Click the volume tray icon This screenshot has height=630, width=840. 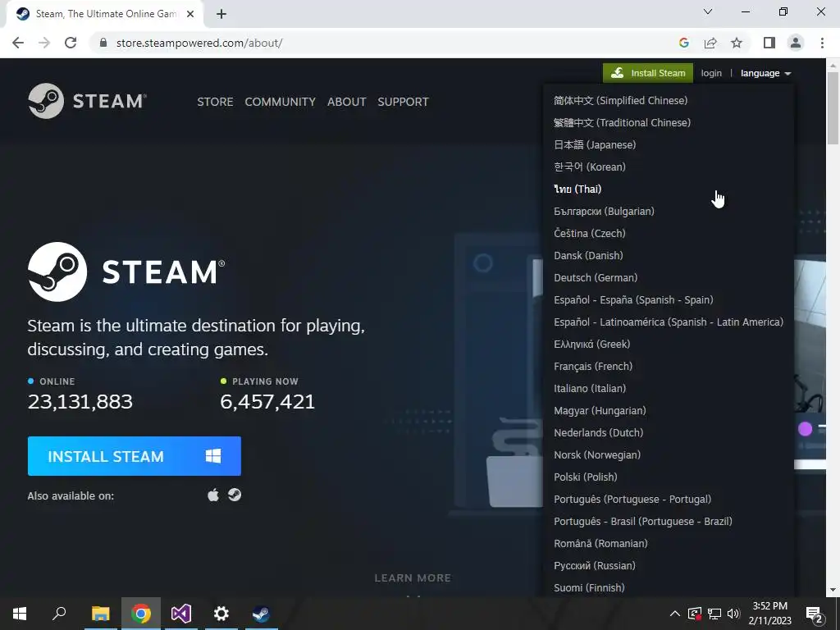[x=733, y=614]
